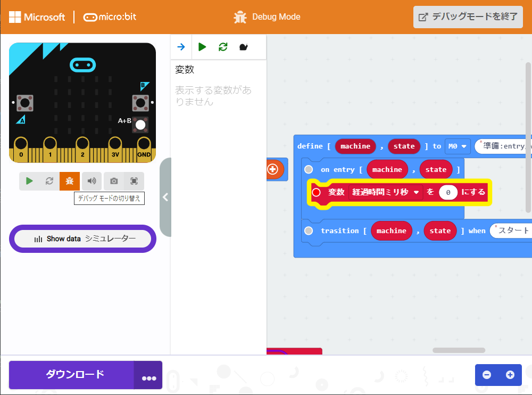Toggle debug mode with the bug icon
The width and height of the screenshot is (532, 395).
[70, 181]
